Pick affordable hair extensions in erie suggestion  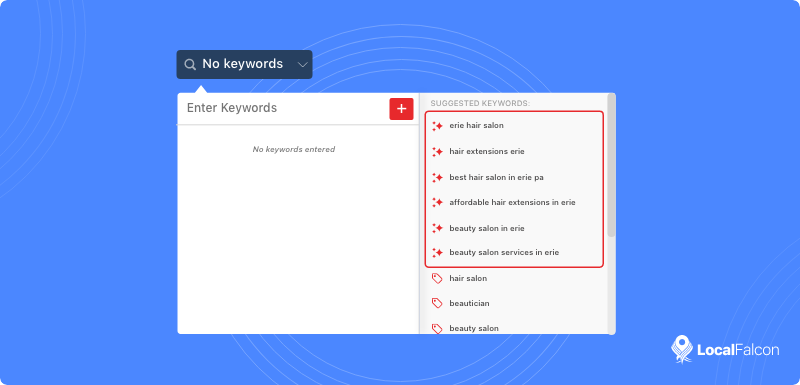click(512, 202)
